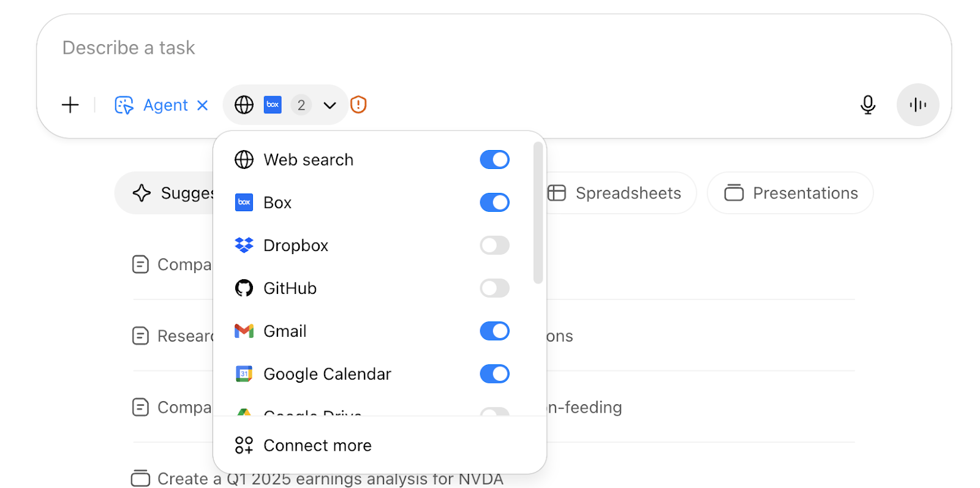Click the connector list scrollbar
This screenshot has width=980, height=488.
(538, 213)
